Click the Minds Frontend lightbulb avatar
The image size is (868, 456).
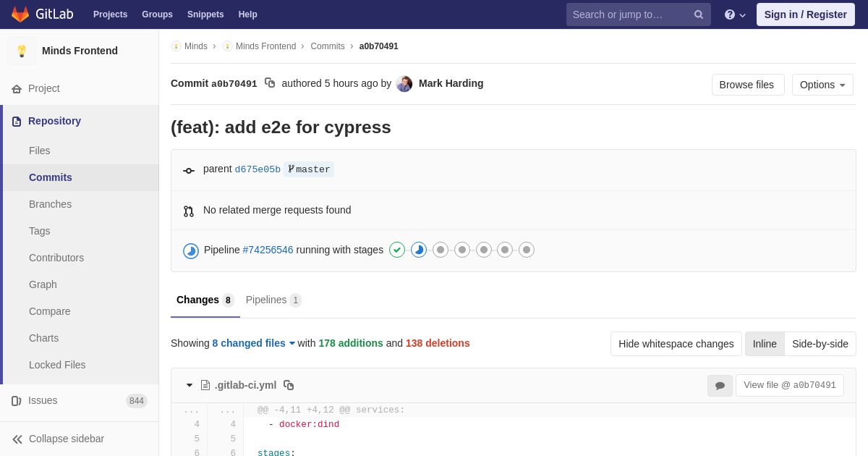(22, 51)
